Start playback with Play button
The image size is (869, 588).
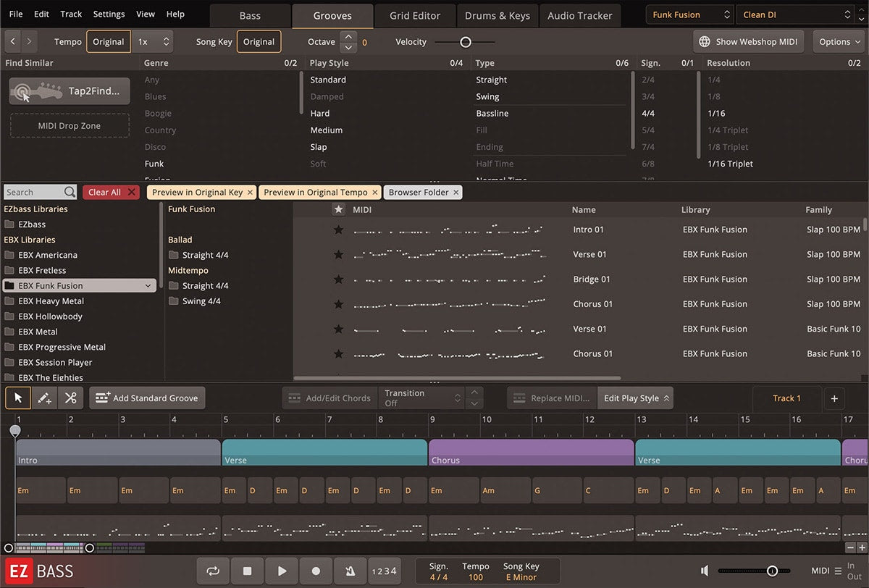click(x=282, y=571)
